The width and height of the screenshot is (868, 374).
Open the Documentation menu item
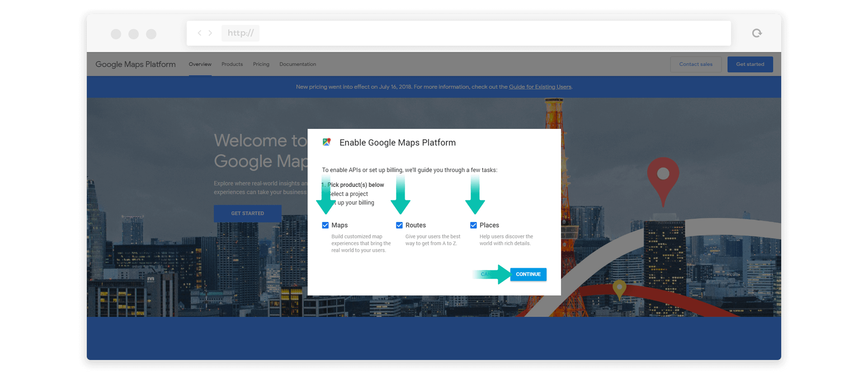click(297, 64)
